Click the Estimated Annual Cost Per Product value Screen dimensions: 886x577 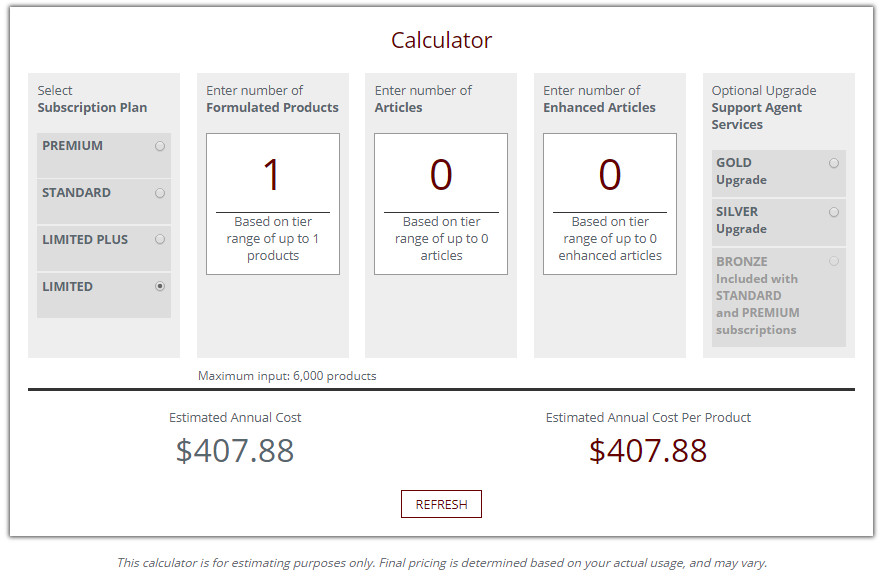pyautogui.click(x=648, y=451)
